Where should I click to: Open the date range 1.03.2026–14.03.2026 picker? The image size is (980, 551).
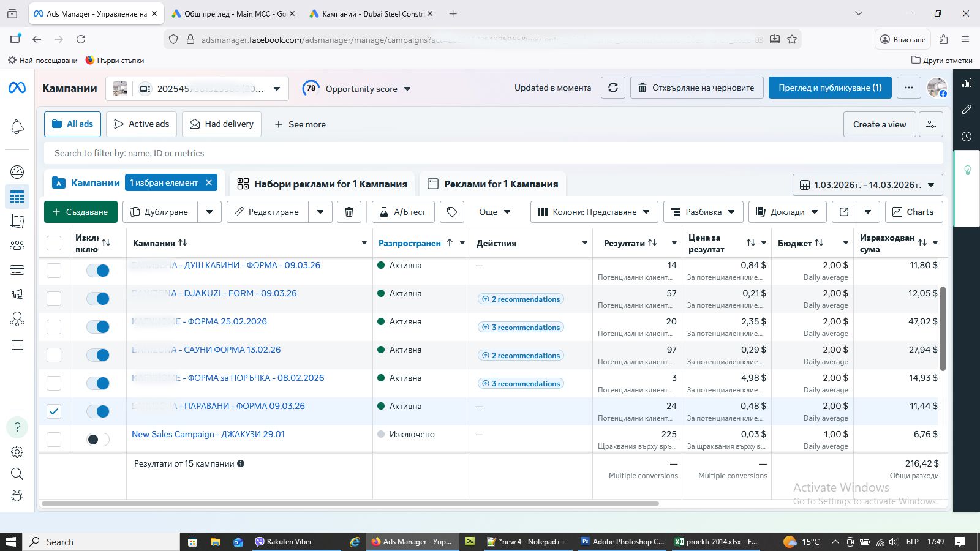(868, 185)
